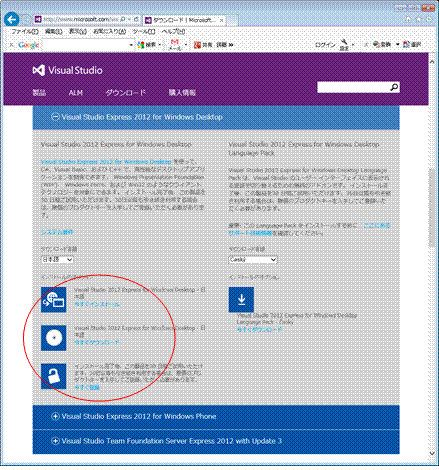Close the ダウンロード browser tab
Image resolution: width=439 pixels, height=470 pixels.
point(221,20)
